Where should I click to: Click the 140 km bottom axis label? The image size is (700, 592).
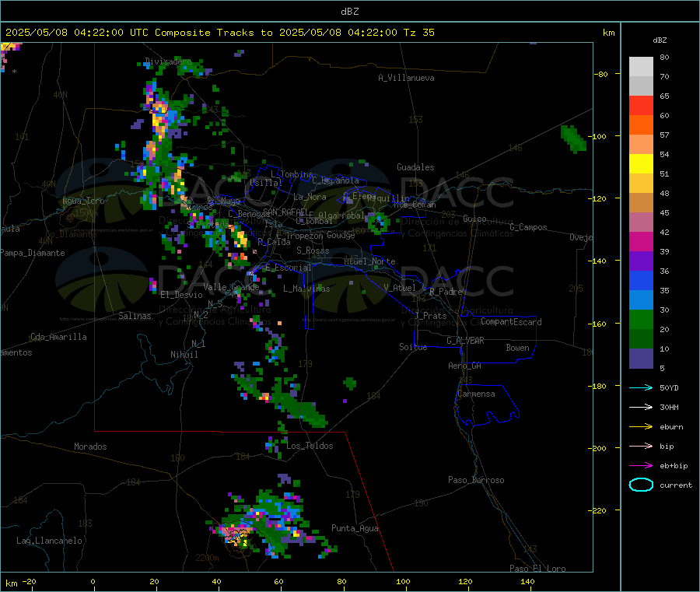(527, 581)
